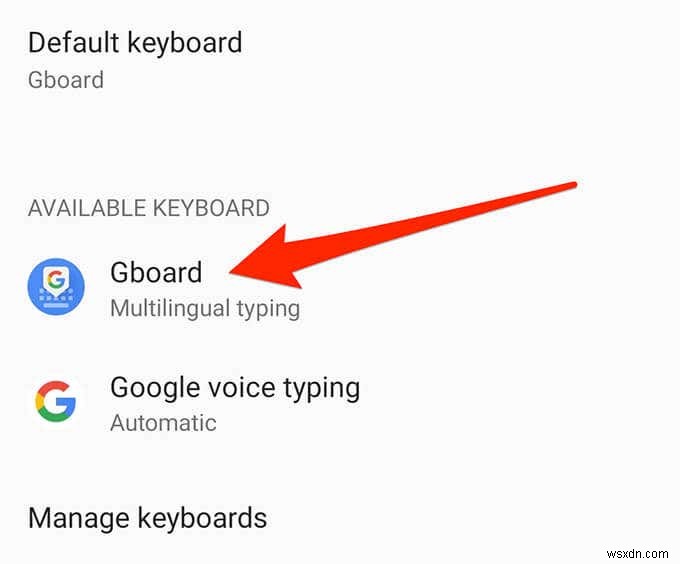The width and height of the screenshot is (680, 564).
Task: Click the keyboard keys graphic in Gboard icon
Action: [x=56, y=299]
